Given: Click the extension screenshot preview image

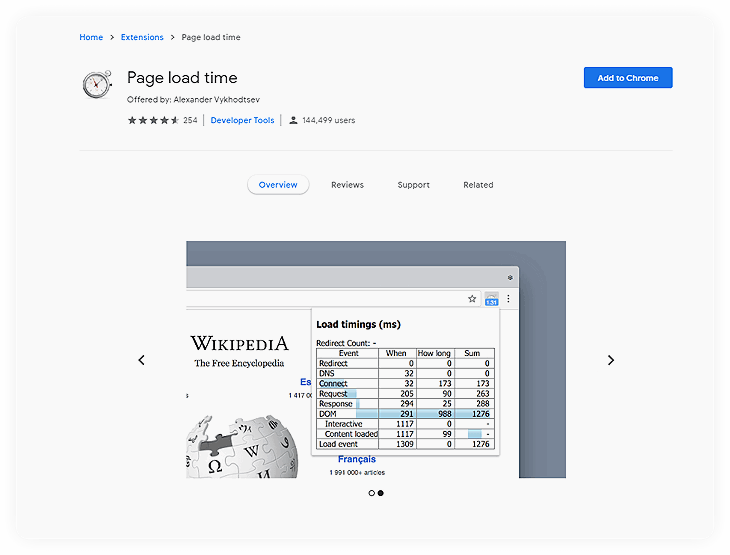Looking at the screenshot, I should pyautogui.click(x=376, y=359).
